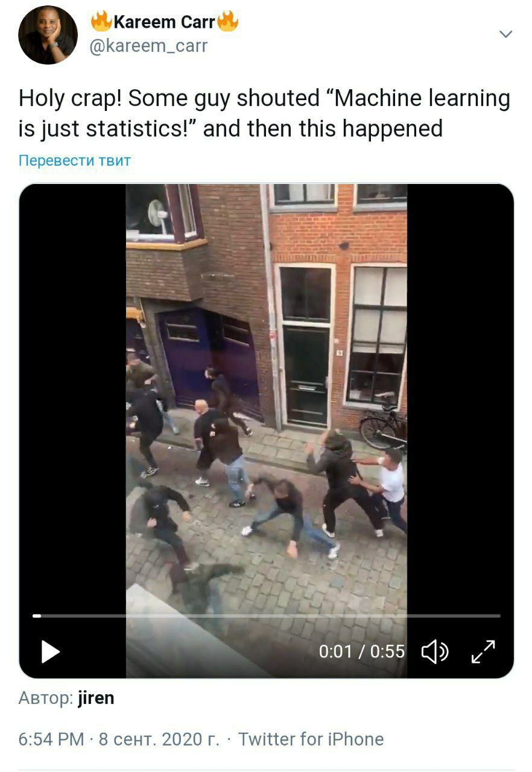Screen dimensions: 532x772
Task: Click the 0:01 / 0:55 time display
Action: click(362, 651)
